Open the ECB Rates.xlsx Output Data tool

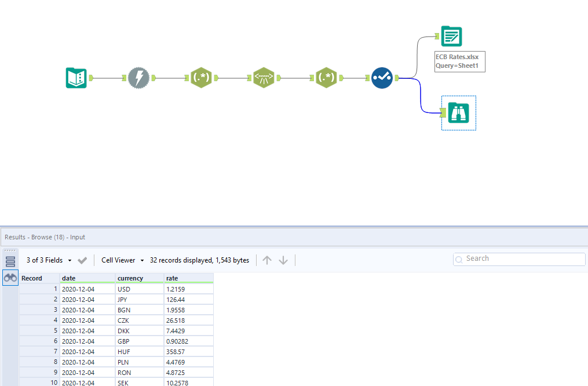[x=451, y=36]
